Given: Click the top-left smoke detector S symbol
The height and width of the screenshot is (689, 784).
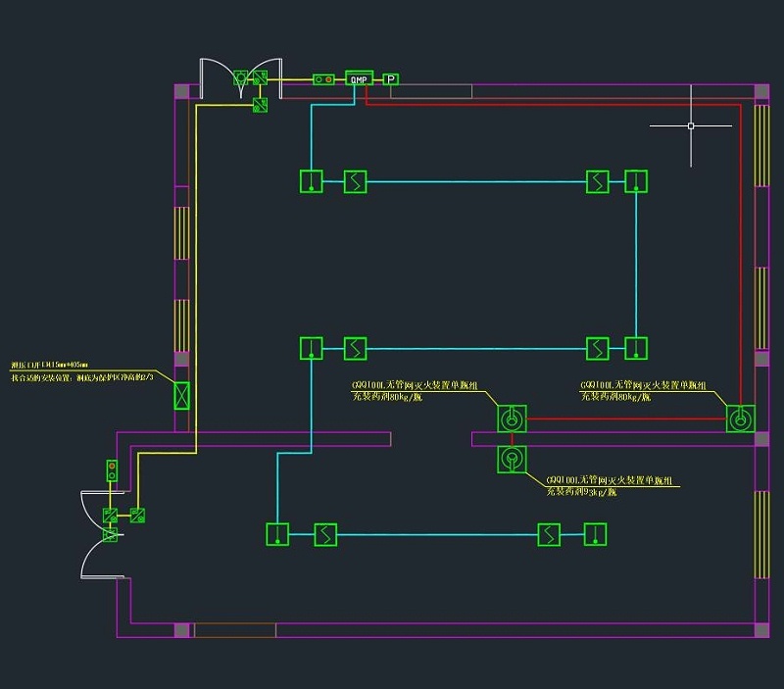Looking at the screenshot, I should click(355, 181).
